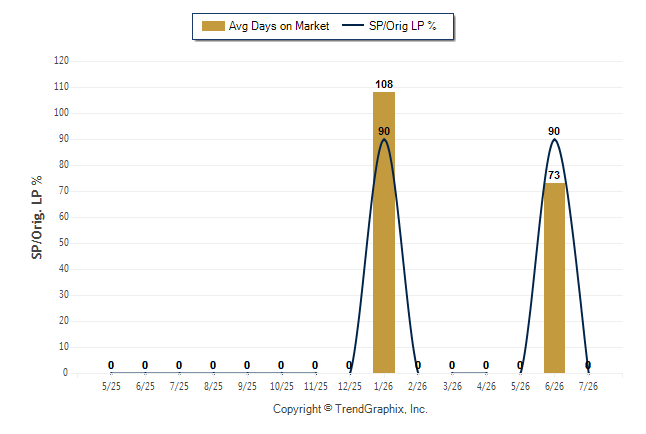Click the 10/25 x-axis label

(282, 386)
